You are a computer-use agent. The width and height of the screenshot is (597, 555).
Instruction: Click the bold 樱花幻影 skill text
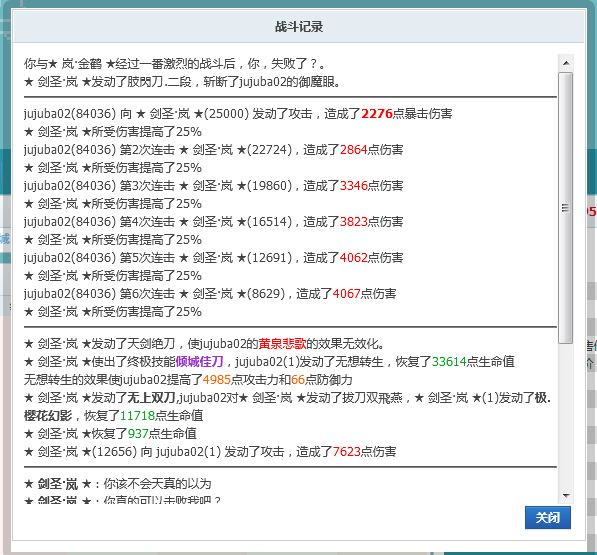coord(48,415)
